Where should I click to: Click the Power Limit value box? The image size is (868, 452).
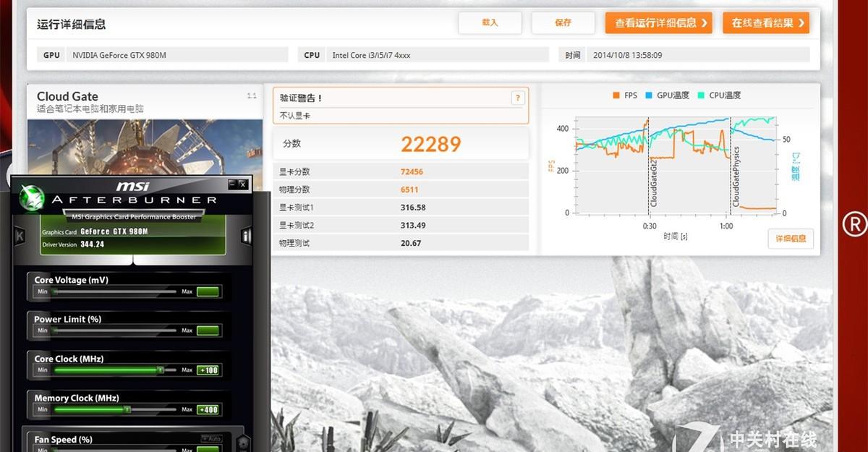point(208,331)
